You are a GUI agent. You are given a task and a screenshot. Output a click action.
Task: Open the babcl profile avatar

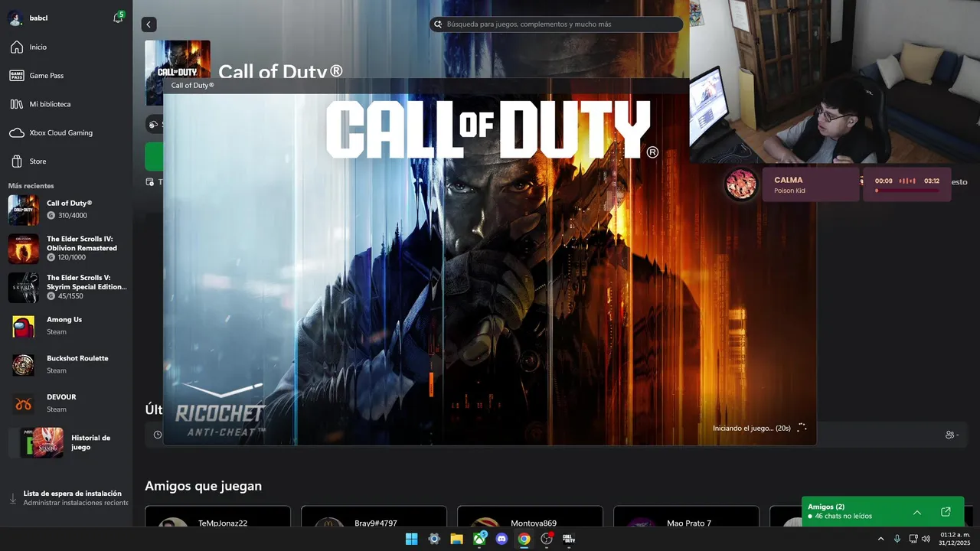click(x=15, y=18)
